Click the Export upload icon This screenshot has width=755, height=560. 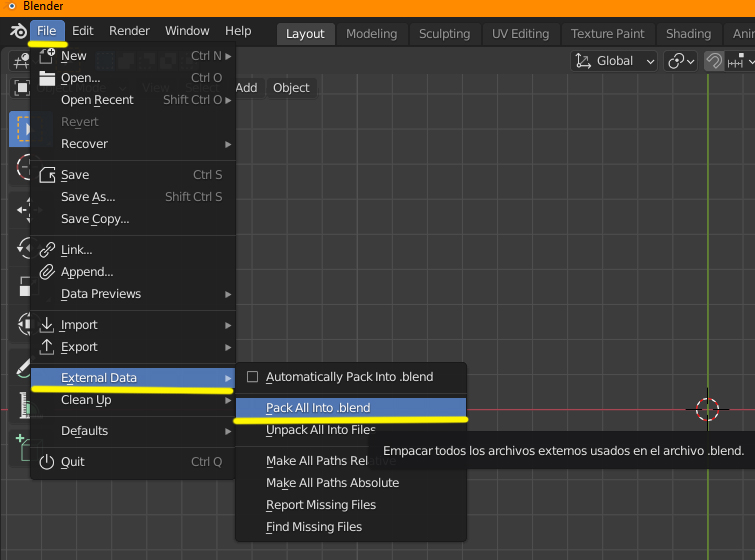pyautogui.click(x=47, y=347)
